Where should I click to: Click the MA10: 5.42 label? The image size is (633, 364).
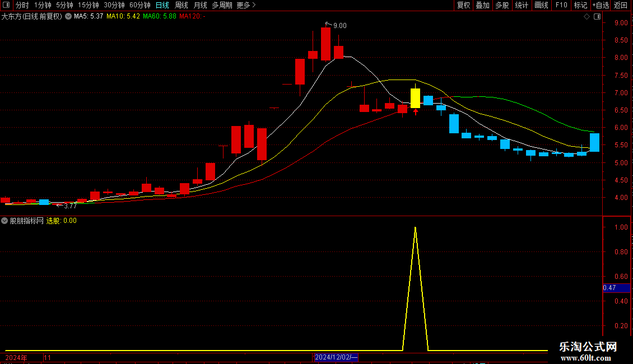click(123, 17)
